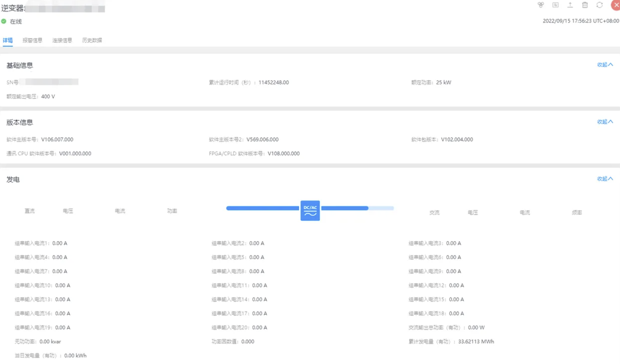Image resolution: width=620 pixels, height=364 pixels.
Task: Click the DC-side flow bar left of DC/AC
Action: [x=263, y=208]
